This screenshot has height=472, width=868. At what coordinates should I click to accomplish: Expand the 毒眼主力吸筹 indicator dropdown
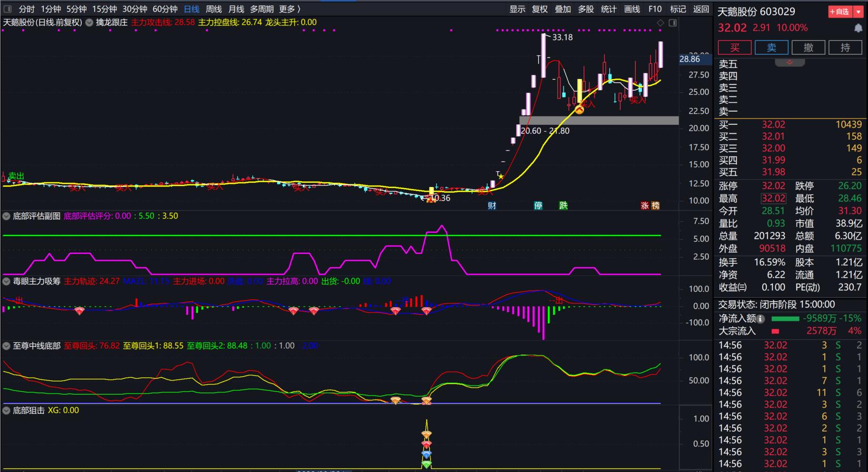(x=6, y=281)
